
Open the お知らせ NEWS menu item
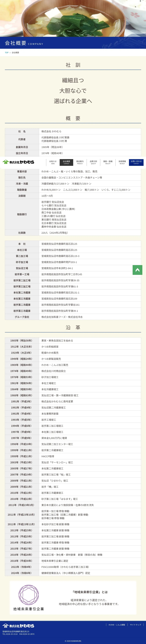(x=53, y=162)
